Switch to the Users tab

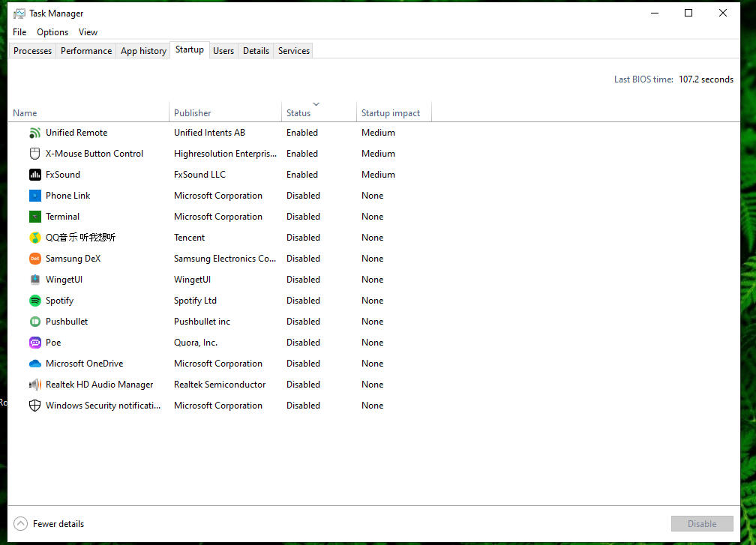[223, 50]
